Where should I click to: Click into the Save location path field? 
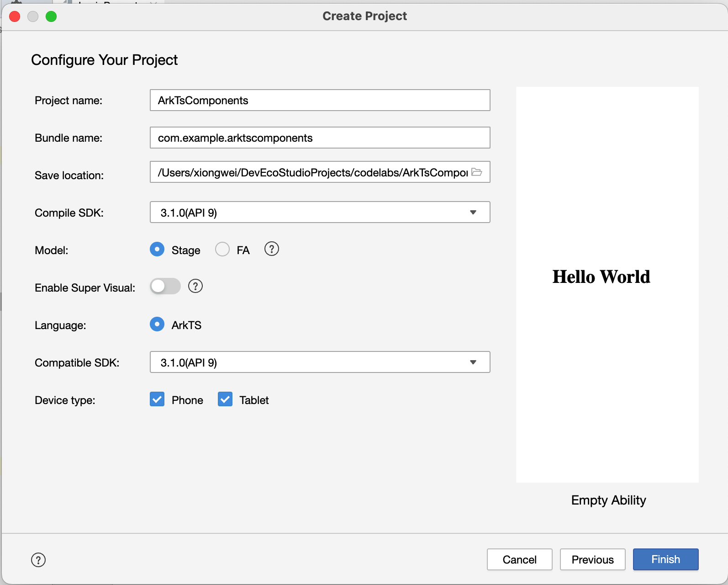tap(311, 172)
